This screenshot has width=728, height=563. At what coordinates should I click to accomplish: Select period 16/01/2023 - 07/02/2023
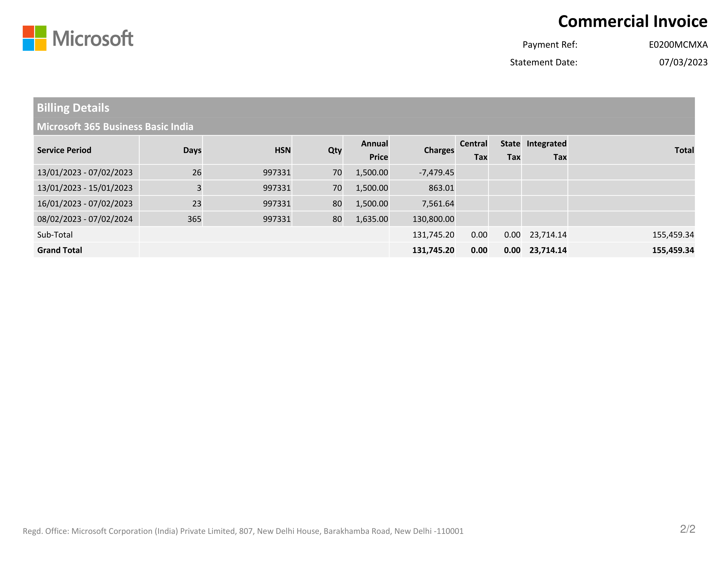tap(85, 204)
